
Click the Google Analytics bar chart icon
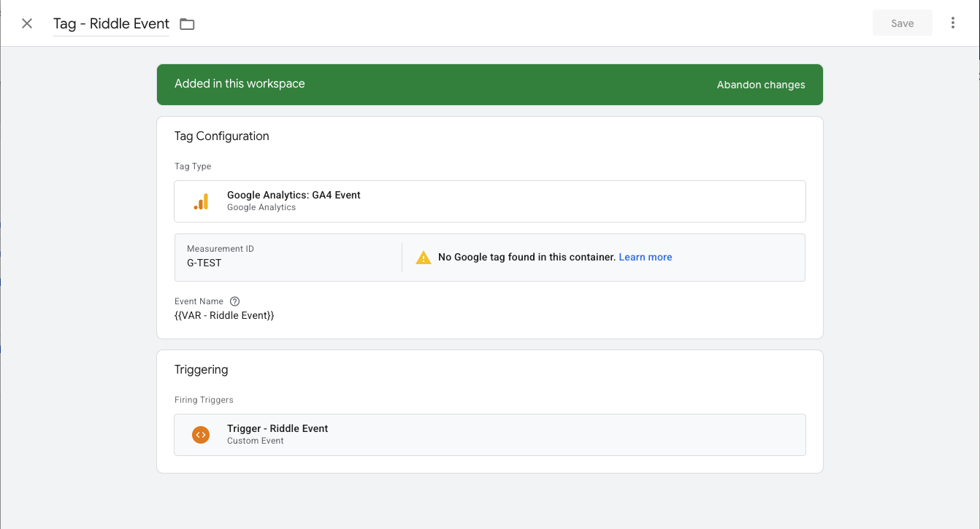point(201,201)
